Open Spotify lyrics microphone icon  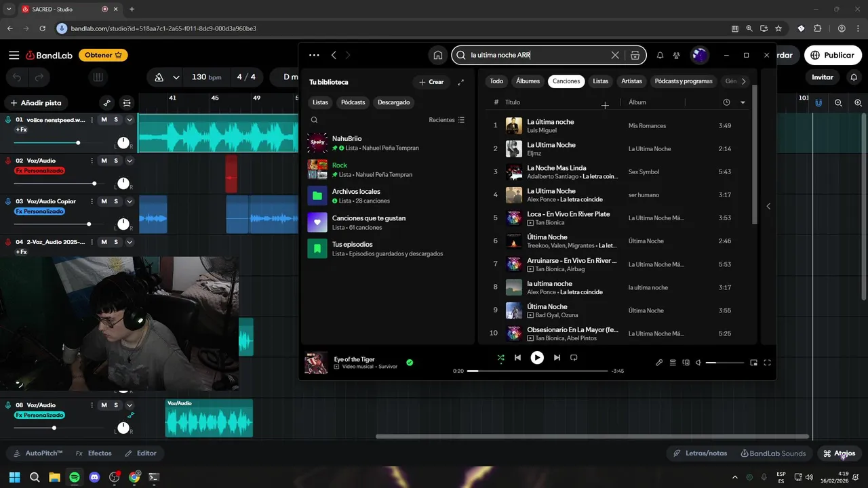click(659, 363)
